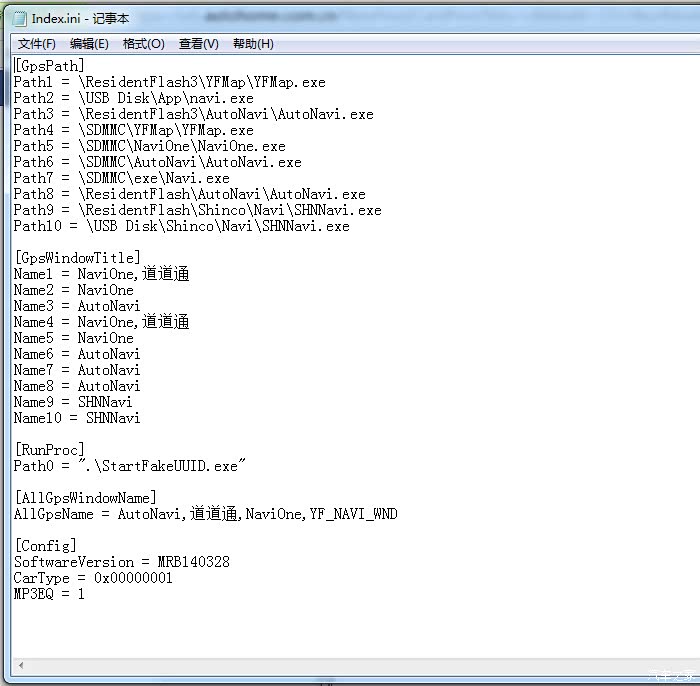The height and width of the screenshot is (686, 700).
Task: Open the 编辑(E) menu
Action: (x=89, y=44)
